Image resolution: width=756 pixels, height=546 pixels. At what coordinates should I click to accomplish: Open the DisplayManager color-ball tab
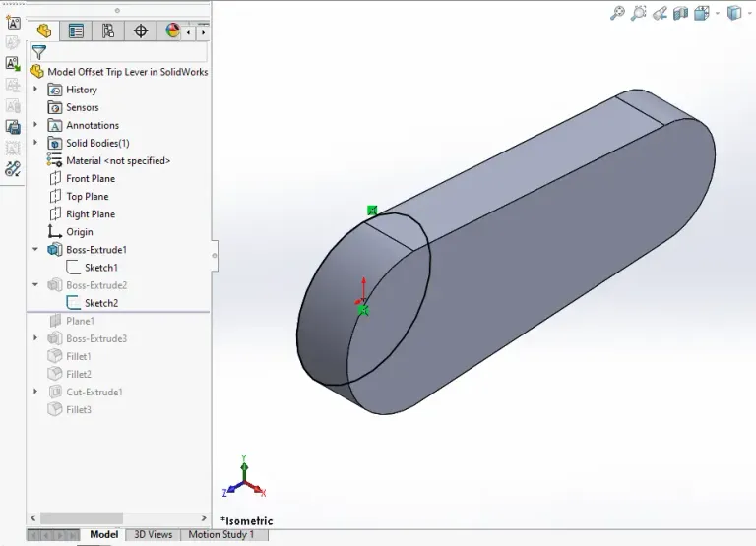[x=173, y=31]
